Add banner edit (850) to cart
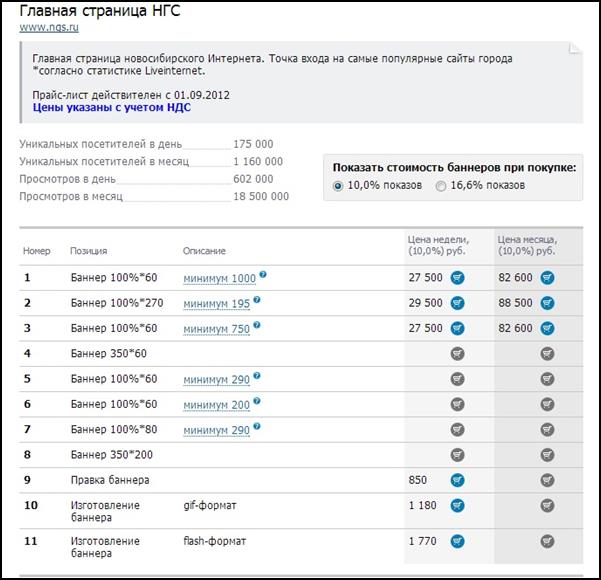Image resolution: width=601 pixels, height=580 pixels. coord(457,480)
